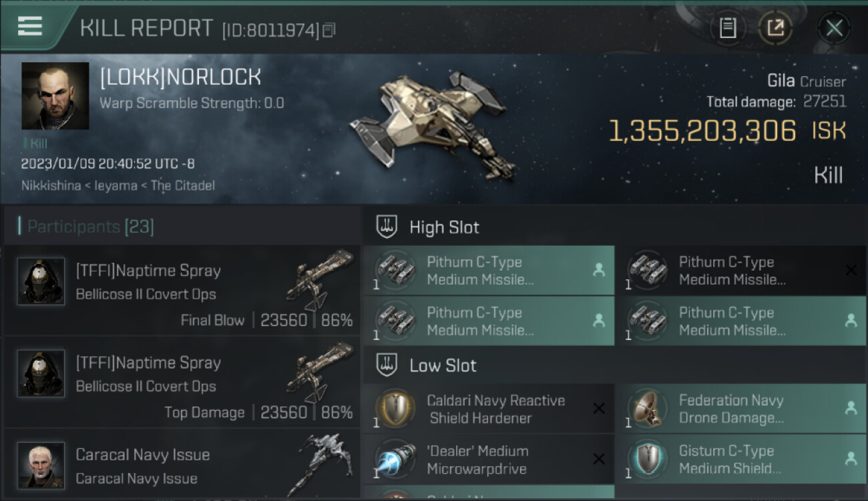Select the Final Blow Naptime Spray participant
The height and width of the screenshot is (501, 868).
pyautogui.click(x=182, y=289)
